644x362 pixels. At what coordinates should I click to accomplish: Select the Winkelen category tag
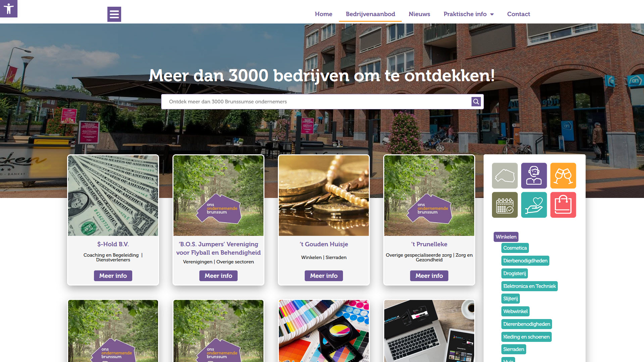(506, 237)
